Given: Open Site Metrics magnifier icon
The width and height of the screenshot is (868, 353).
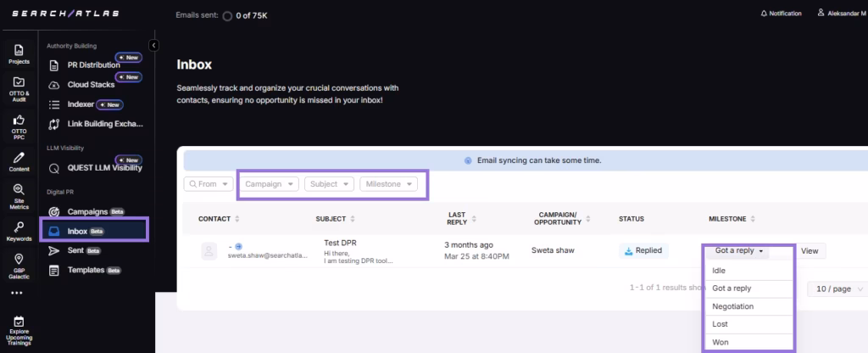Looking at the screenshot, I should 19,195.
